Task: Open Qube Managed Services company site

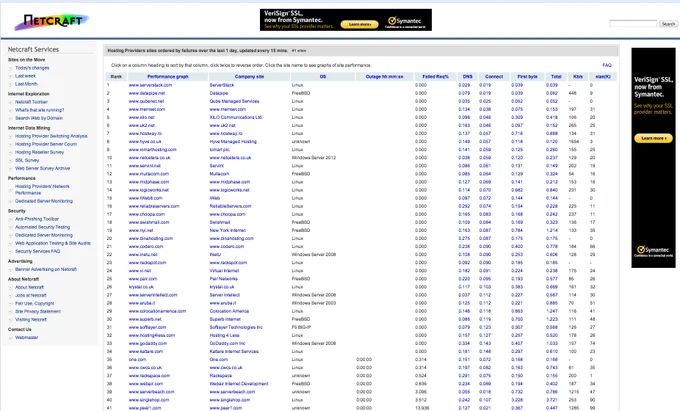Action: tap(234, 101)
